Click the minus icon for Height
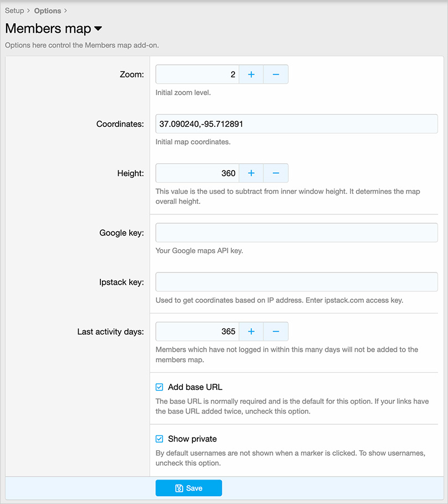Viewport: 448px width, 504px height. 276,173
